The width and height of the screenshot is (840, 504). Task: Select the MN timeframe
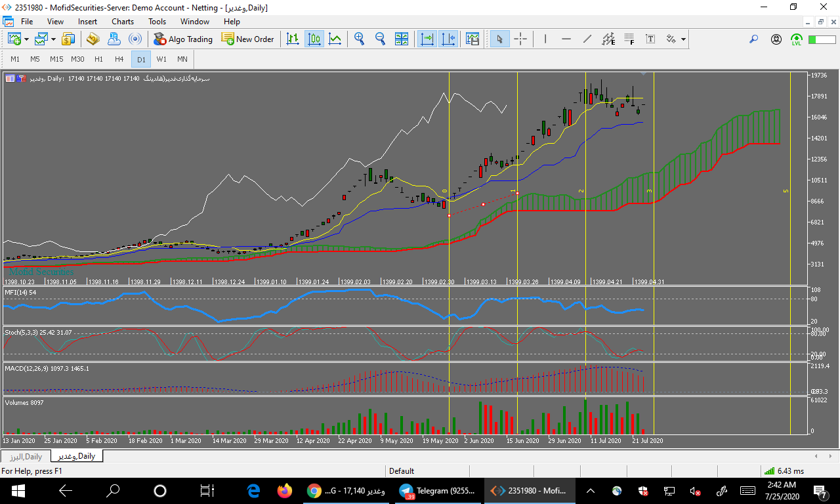[x=182, y=59]
